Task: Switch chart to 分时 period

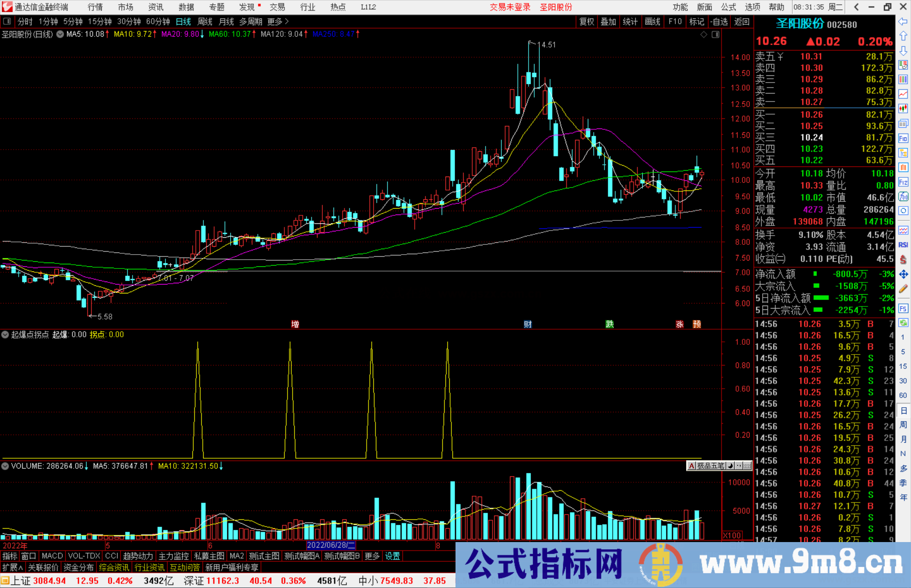Action: click(25, 21)
